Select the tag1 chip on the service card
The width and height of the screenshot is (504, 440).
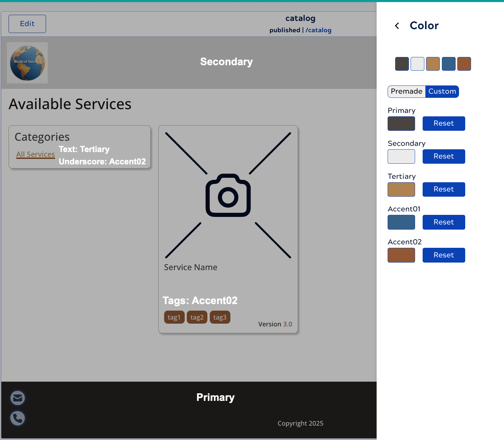pyautogui.click(x=174, y=317)
